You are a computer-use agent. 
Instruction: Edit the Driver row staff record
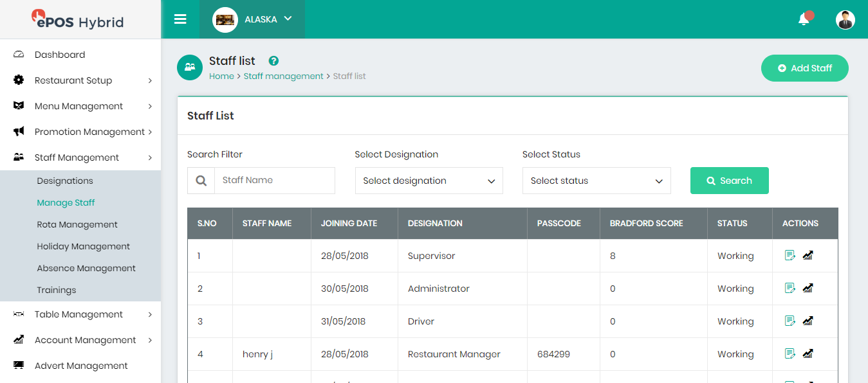[790, 321]
